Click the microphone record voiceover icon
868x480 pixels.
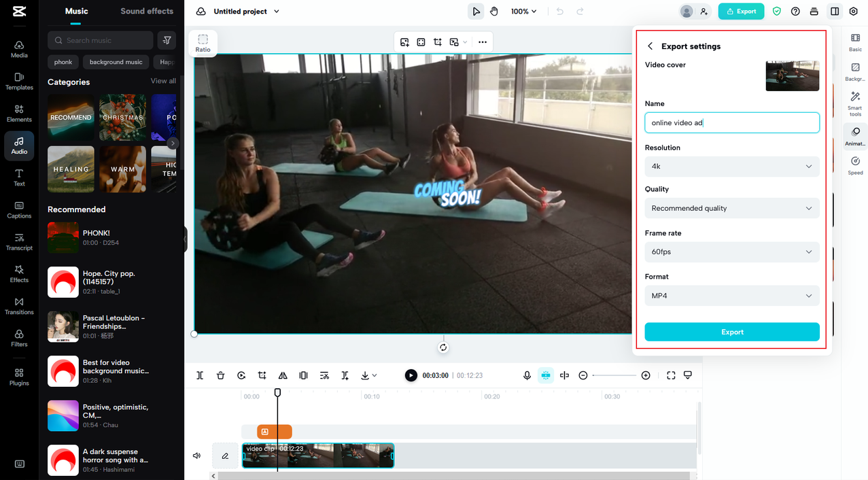click(527, 375)
